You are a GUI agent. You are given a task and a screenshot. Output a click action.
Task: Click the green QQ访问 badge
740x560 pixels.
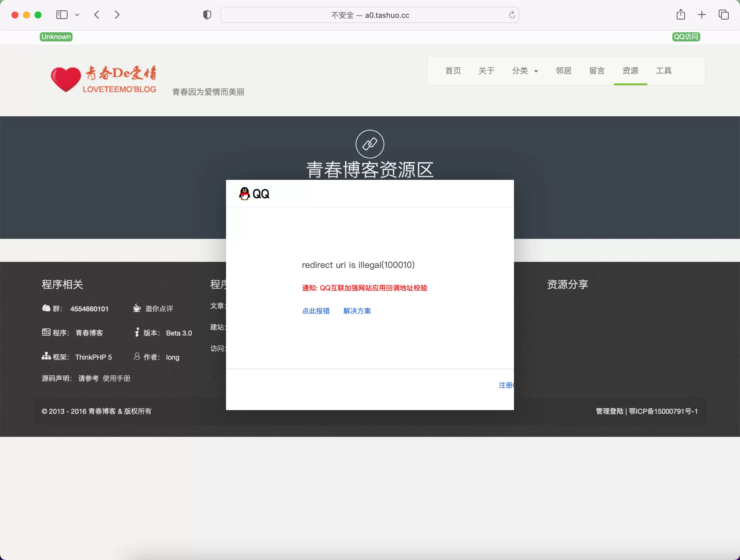click(x=686, y=37)
